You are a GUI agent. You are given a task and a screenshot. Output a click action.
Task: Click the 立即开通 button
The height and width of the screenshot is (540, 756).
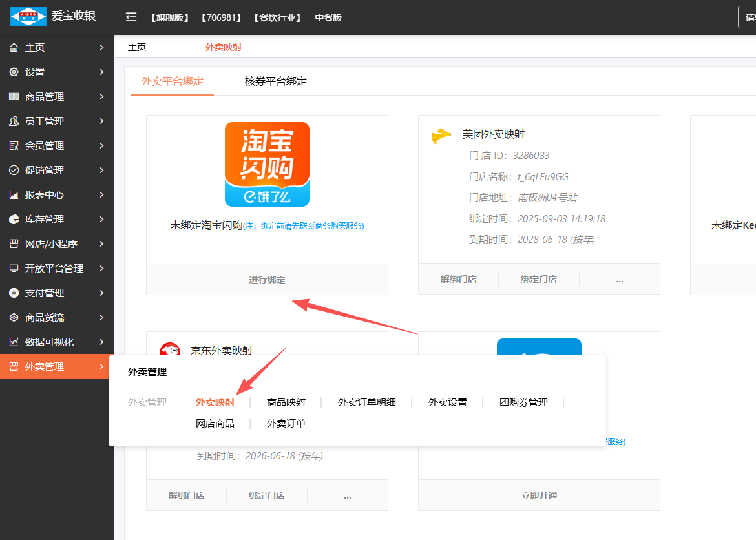point(539,495)
